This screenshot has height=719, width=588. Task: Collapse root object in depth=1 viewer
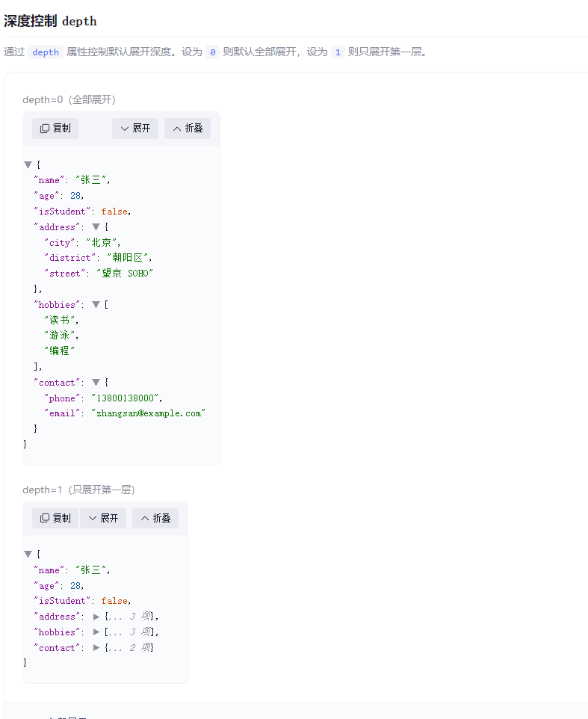click(28, 555)
